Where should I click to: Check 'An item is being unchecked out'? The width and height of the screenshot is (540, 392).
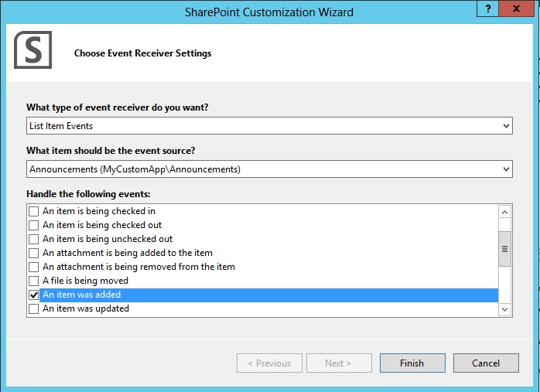34,239
